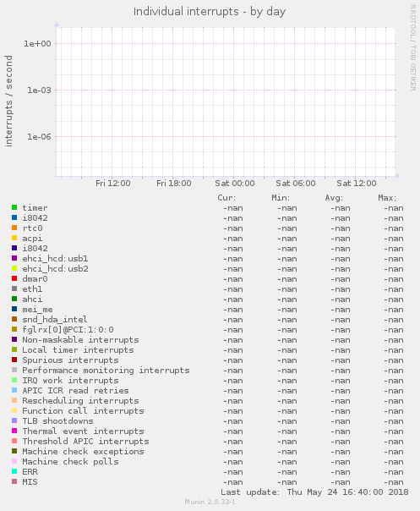Select the snd_hda_intel legend label
This screenshot has height=511, width=420.
click(55, 320)
